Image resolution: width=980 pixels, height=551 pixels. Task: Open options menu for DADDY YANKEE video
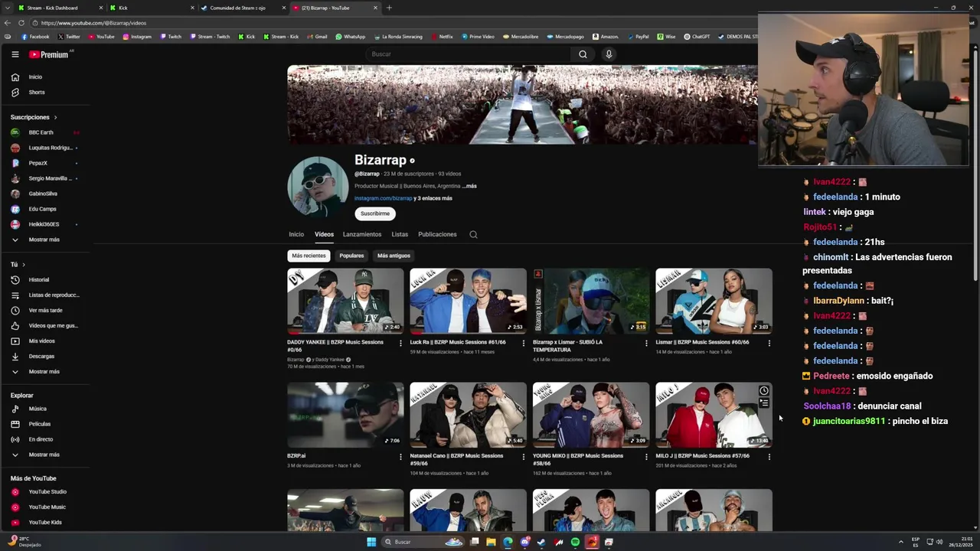(400, 343)
